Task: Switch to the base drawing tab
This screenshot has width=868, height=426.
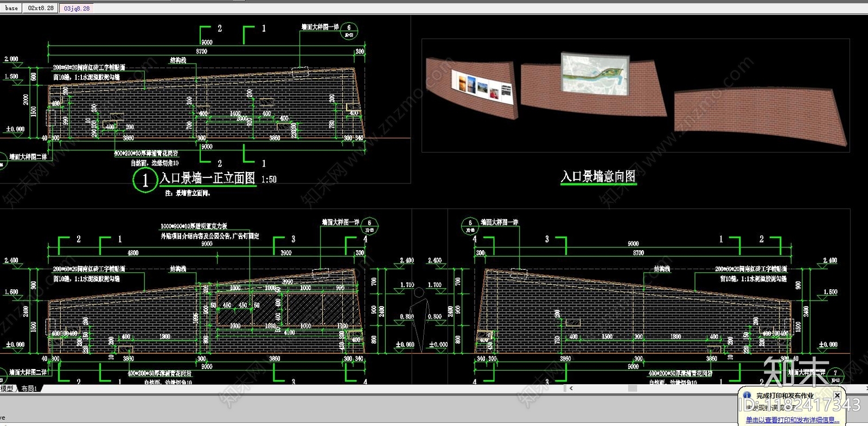Action: click(11, 8)
